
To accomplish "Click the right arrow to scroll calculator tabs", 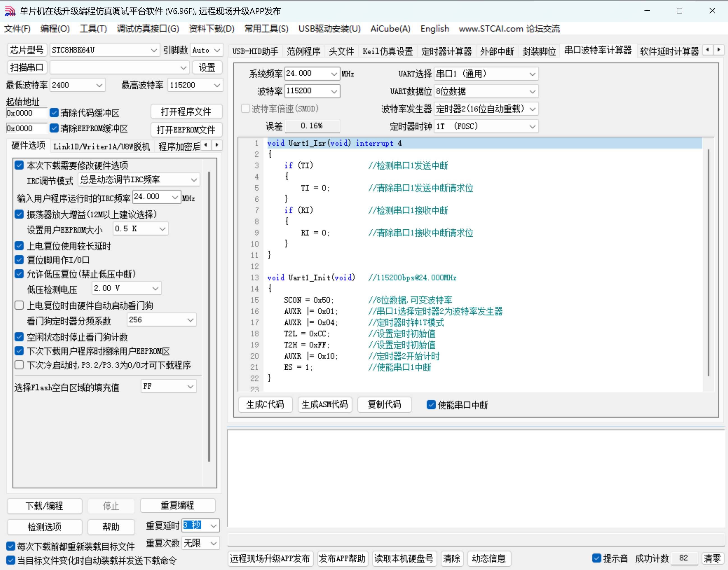I will [x=719, y=49].
